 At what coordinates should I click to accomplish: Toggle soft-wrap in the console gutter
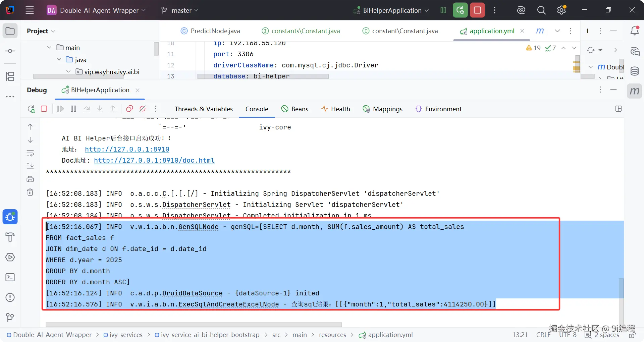coord(30,153)
